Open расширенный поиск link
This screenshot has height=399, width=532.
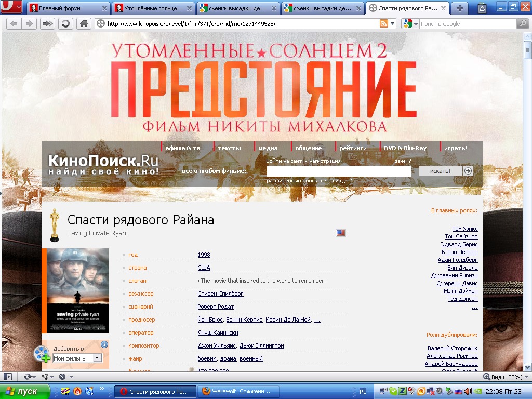[292, 181]
